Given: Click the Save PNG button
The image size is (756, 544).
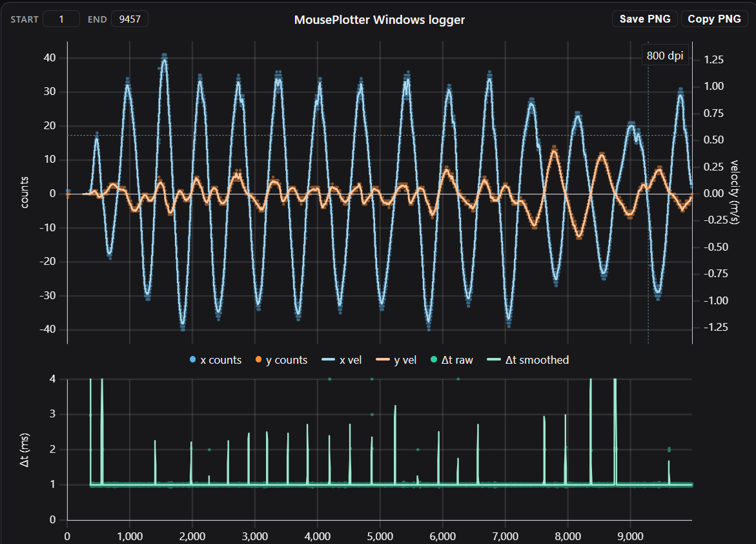Looking at the screenshot, I should 644,19.
